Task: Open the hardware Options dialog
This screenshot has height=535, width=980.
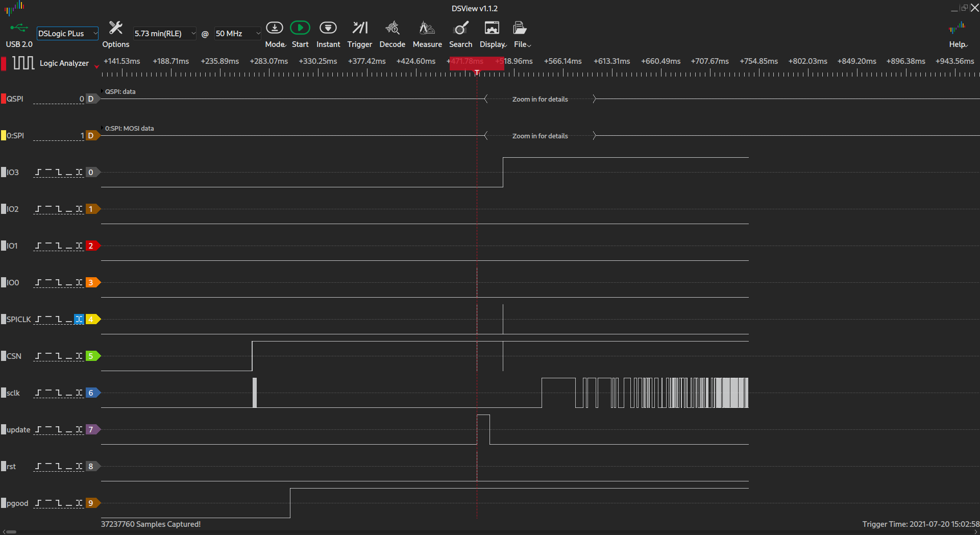Action: click(115, 33)
